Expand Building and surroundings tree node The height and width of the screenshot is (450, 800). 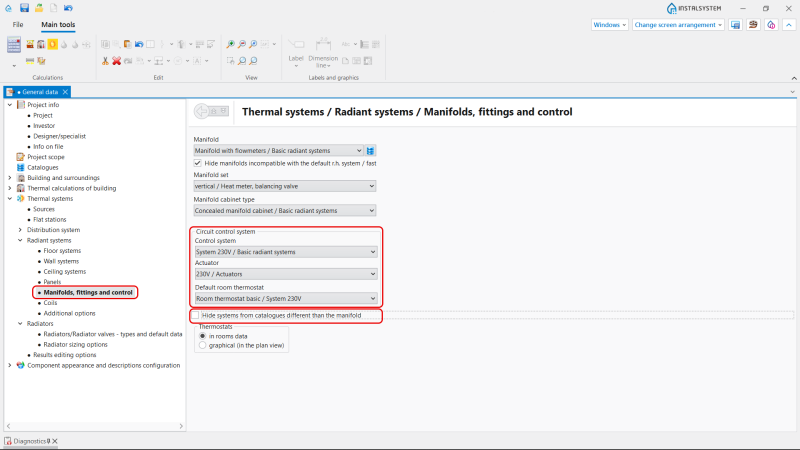coord(10,178)
